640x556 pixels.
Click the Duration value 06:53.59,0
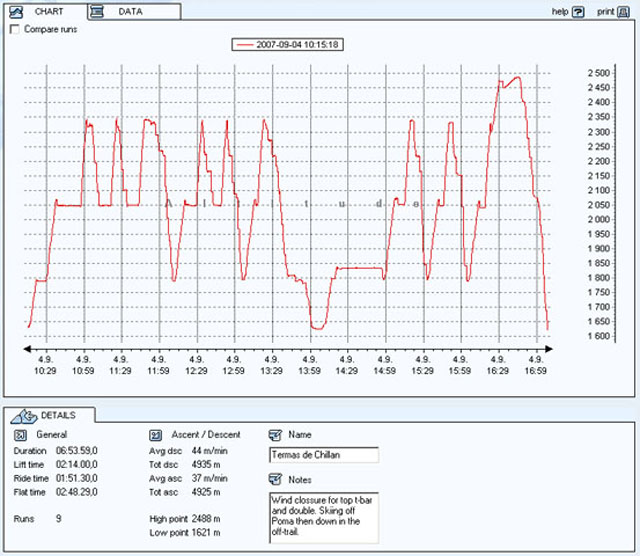tap(77, 451)
